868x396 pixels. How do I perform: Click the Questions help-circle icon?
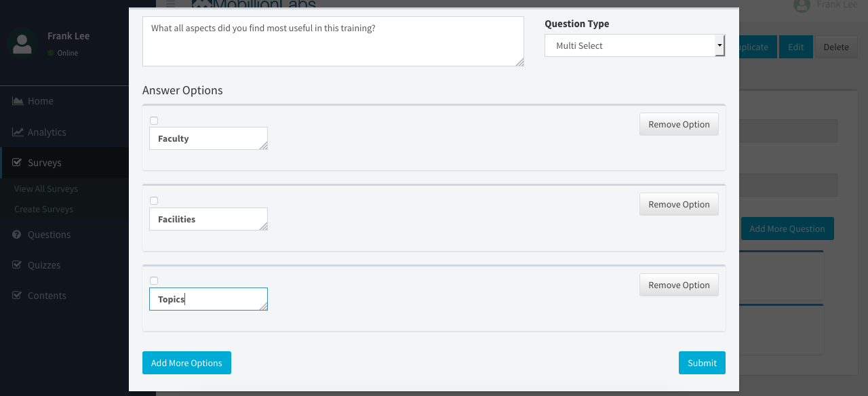pos(17,235)
